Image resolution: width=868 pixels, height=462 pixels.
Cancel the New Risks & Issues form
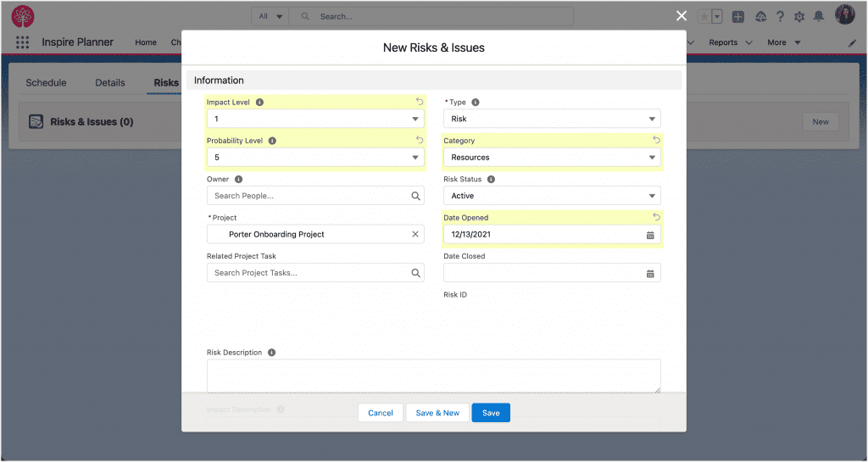click(x=380, y=413)
